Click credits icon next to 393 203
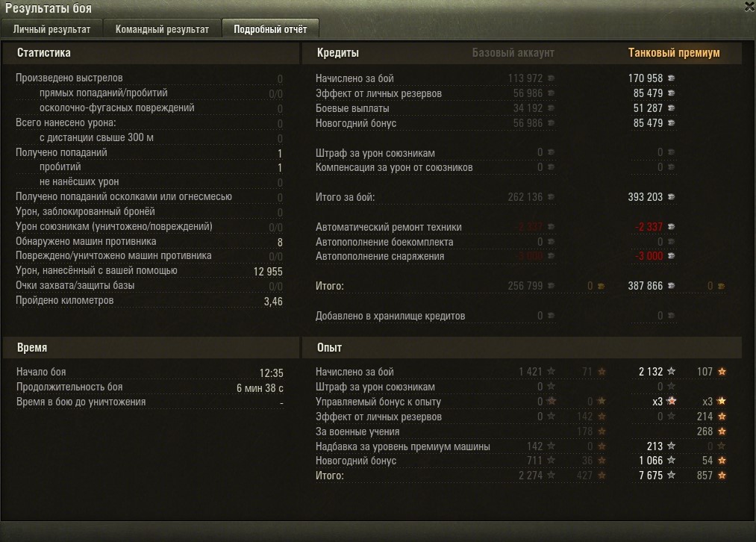 (x=671, y=197)
